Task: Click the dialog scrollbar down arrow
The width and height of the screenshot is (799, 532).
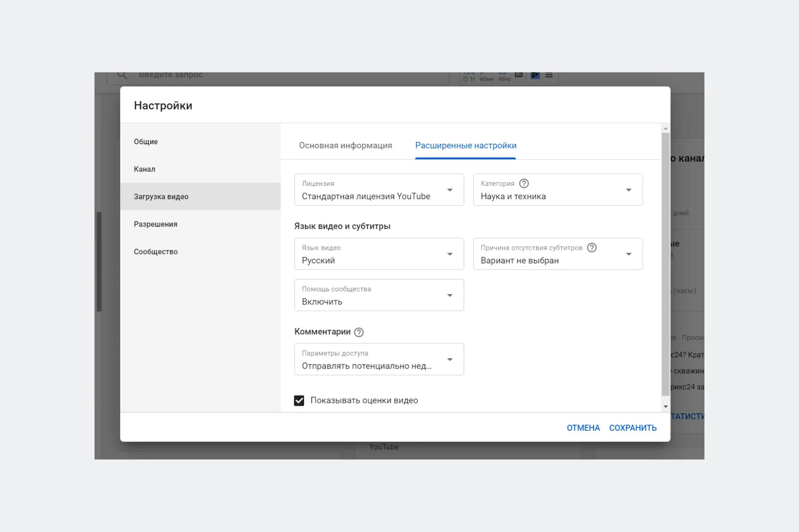Action: pyautogui.click(x=666, y=407)
